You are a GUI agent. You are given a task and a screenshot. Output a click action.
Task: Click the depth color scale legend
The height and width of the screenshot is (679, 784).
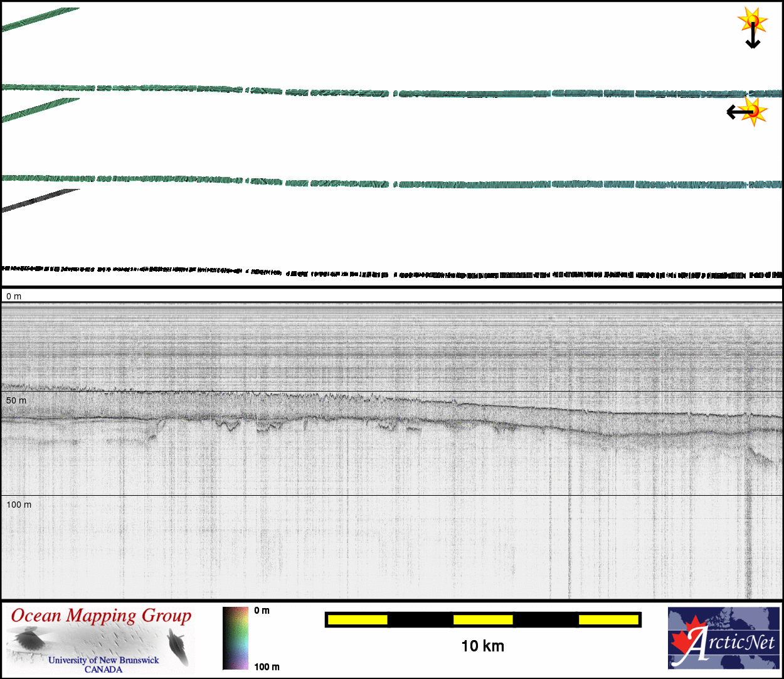coord(235,638)
